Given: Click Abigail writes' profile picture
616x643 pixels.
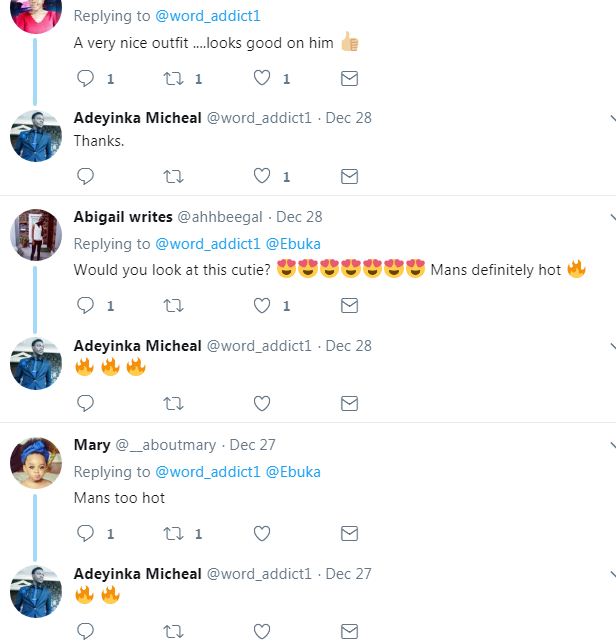Looking at the screenshot, I should (36, 235).
